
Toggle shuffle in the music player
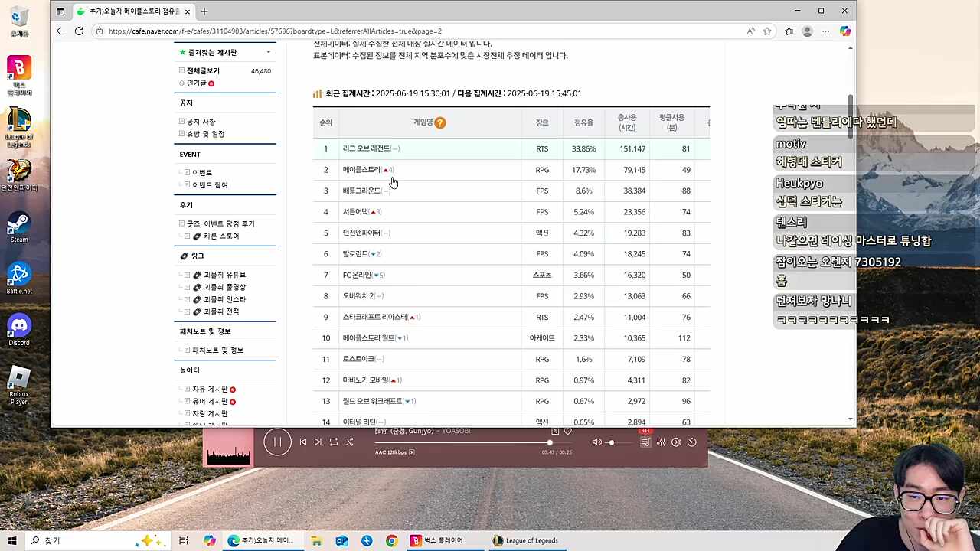pyautogui.click(x=349, y=442)
